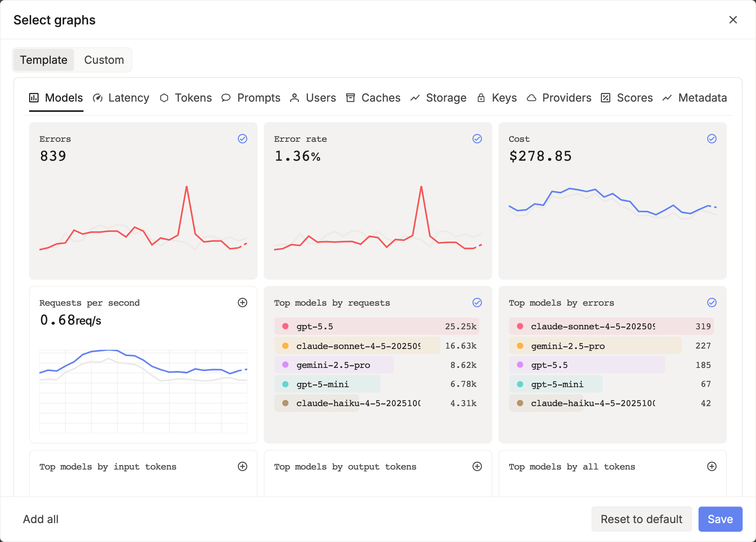756x542 pixels.
Task: Click the Add all button
Action: 41,519
